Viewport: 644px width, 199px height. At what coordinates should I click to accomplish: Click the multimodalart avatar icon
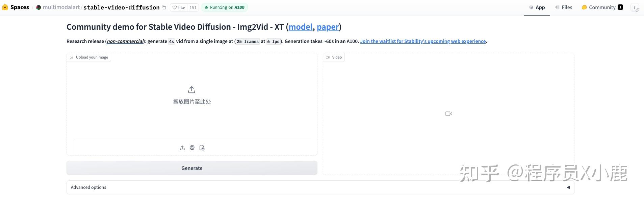(38, 7)
